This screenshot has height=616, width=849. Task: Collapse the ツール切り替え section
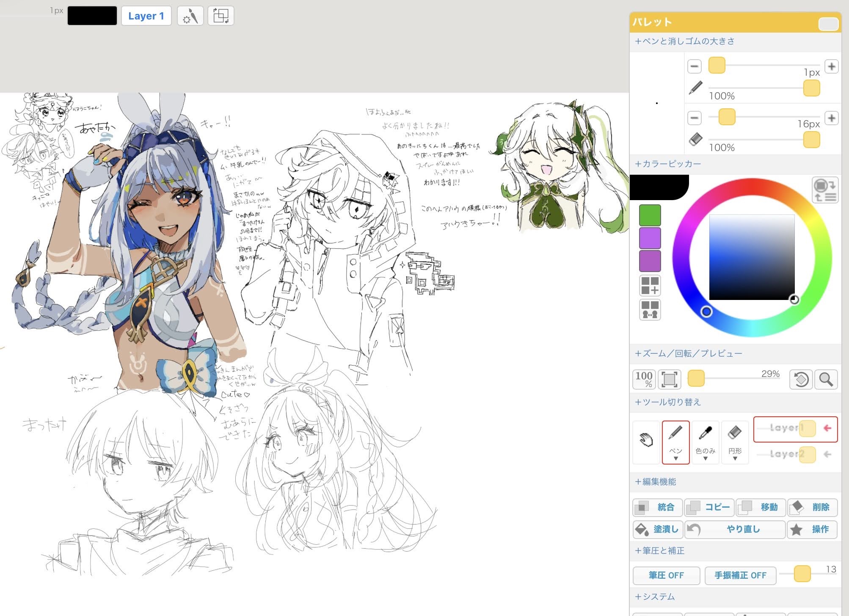(x=667, y=402)
